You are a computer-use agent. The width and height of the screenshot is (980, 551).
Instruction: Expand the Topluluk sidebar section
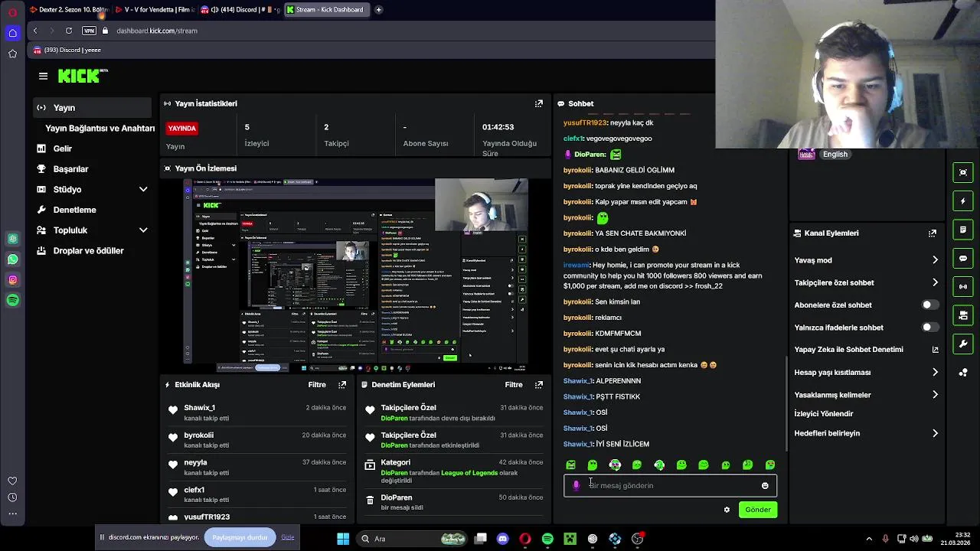pyautogui.click(x=143, y=230)
